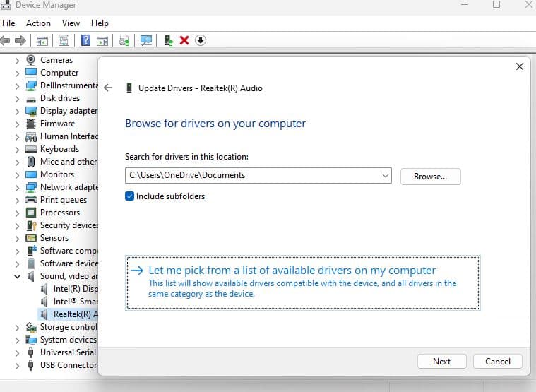The width and height of the screenshot is (536, 392).
Task: Collapse the Sound, video category node
Action: (17, 276)
